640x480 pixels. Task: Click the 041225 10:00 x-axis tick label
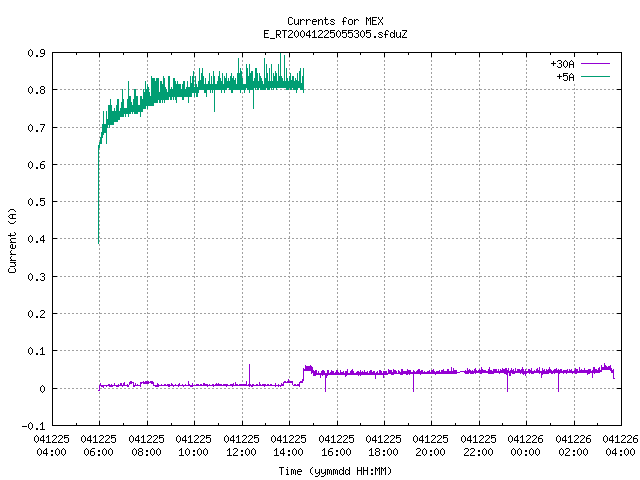coord(193,446)
